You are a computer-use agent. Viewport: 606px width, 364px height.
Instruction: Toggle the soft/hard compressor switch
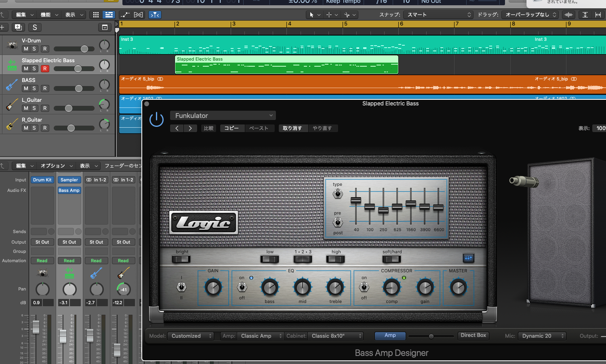pos(391,259)
